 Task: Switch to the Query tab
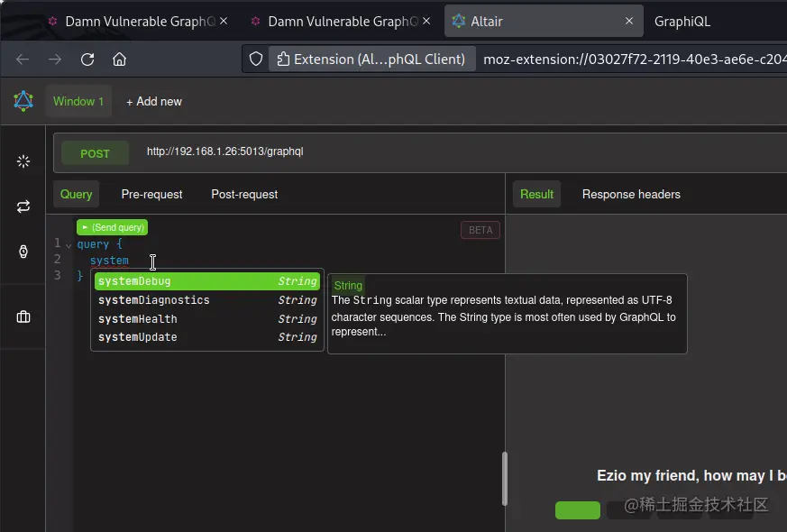pyautogui.click(x=77, y=194)
